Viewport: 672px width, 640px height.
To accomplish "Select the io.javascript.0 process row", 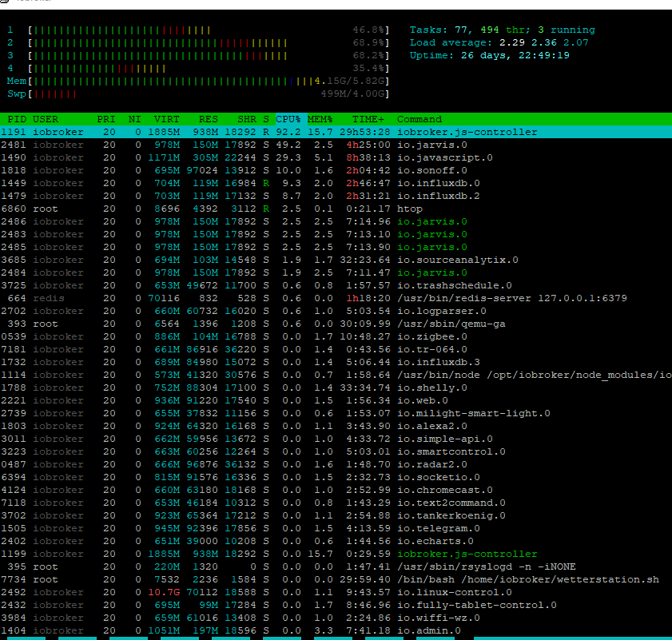I will point(336,157).
